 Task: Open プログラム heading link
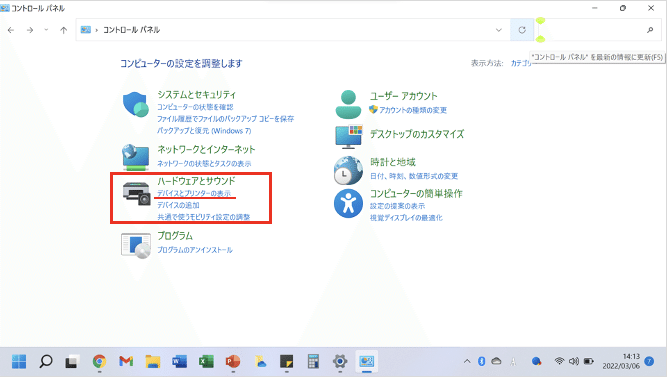[175, 236]
